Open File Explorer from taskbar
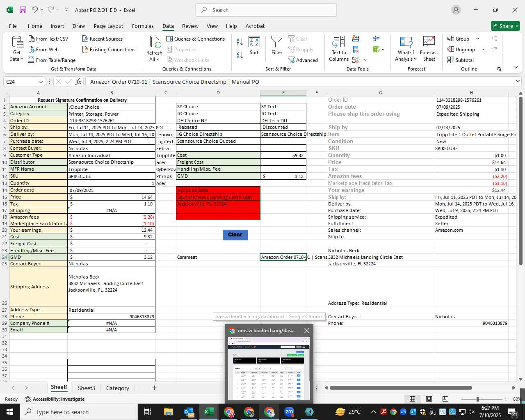 pyautogui.click(x=168, y=412)
